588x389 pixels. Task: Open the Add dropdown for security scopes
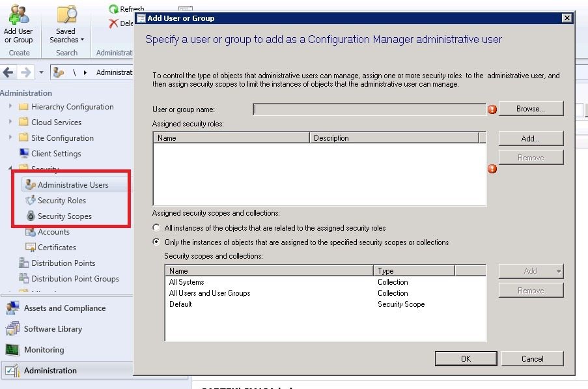click(x=531, y=271)
